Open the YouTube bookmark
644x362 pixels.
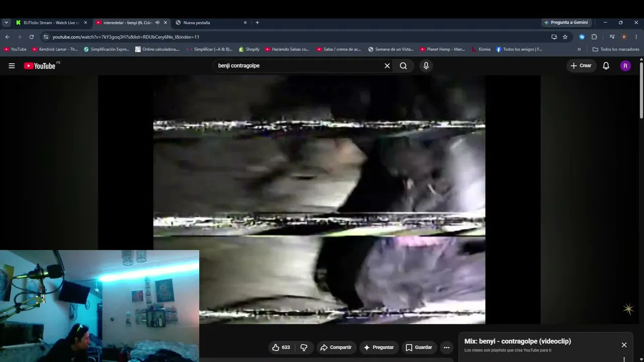pyautogui.click(x=15, y=49)
